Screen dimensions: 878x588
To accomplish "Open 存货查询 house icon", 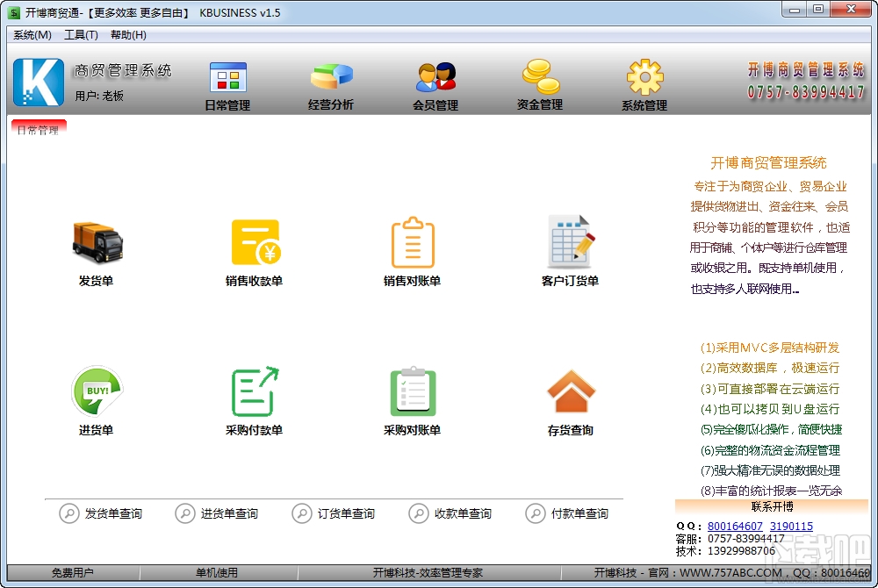I will click(x=571, y=391).
